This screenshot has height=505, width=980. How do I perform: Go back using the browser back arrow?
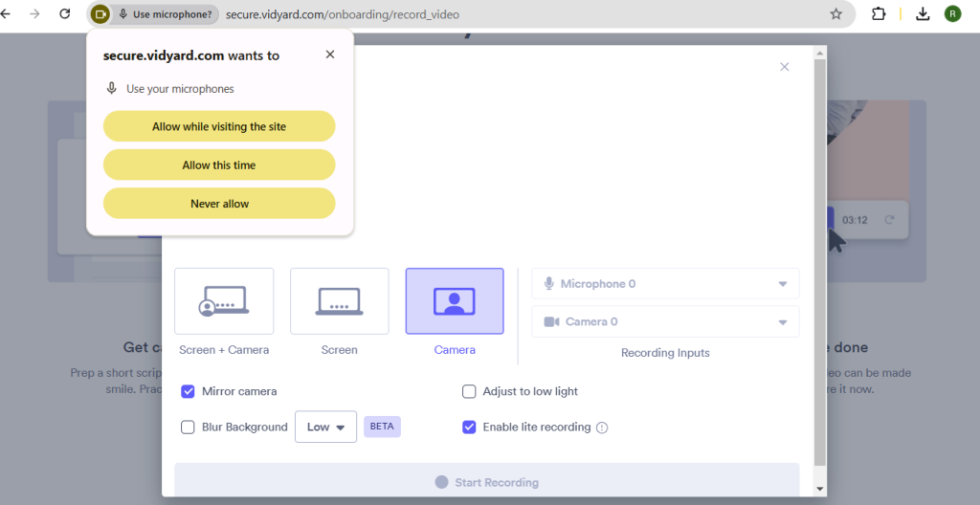(x=5, y=13)
